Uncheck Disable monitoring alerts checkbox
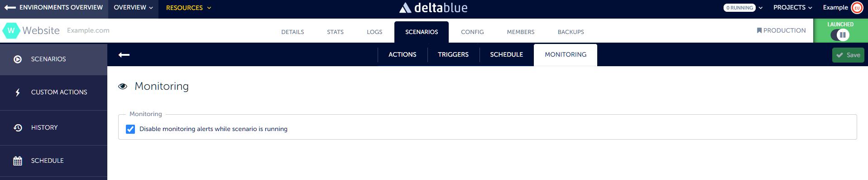 (x=130, y=129)
